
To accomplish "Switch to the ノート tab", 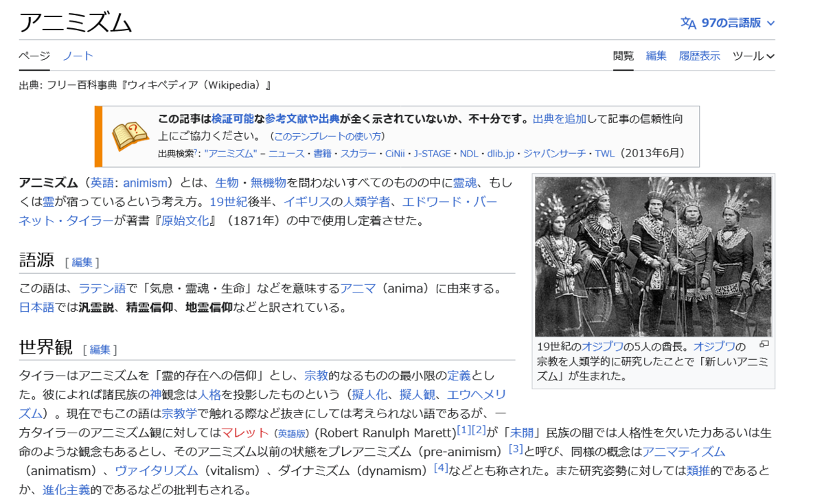I will tap(78, 56).
